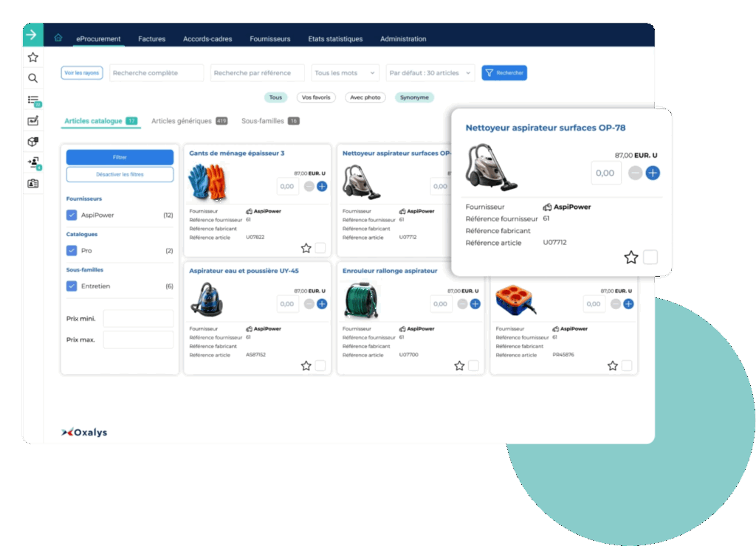
Task: Open the 'Par défaut : 30 articles' dropdown
Action: pos(430,73)
